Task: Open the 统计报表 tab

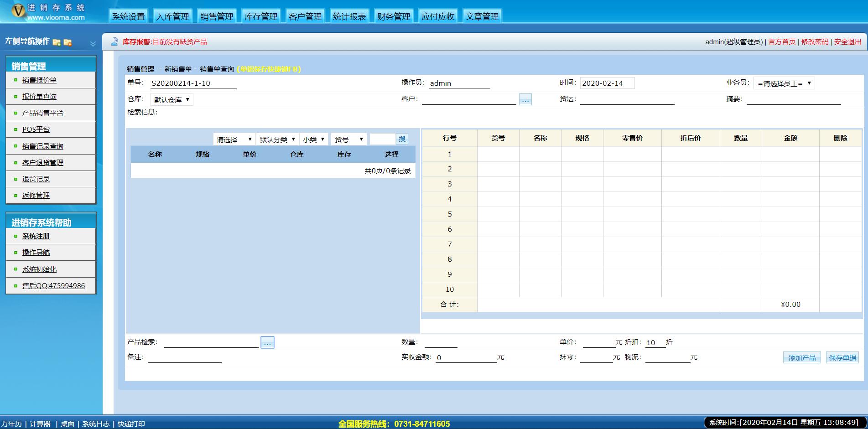Action: (350, 16)
